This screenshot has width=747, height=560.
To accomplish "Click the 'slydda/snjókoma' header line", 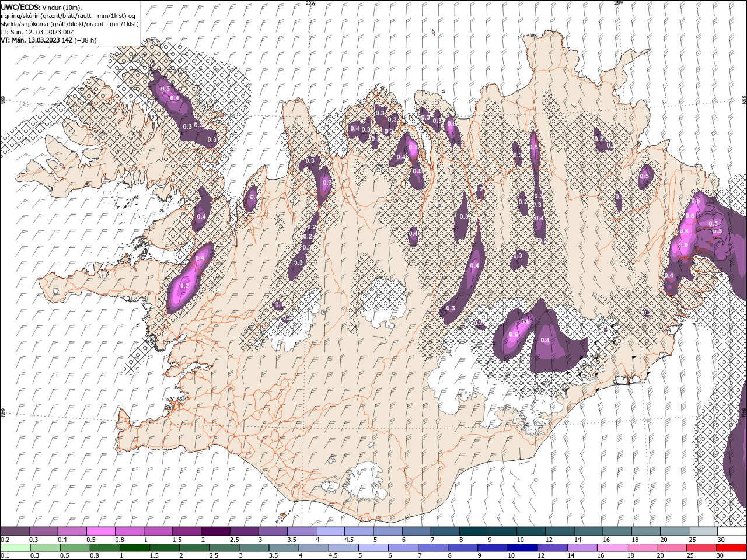I will tap(69, 24).
